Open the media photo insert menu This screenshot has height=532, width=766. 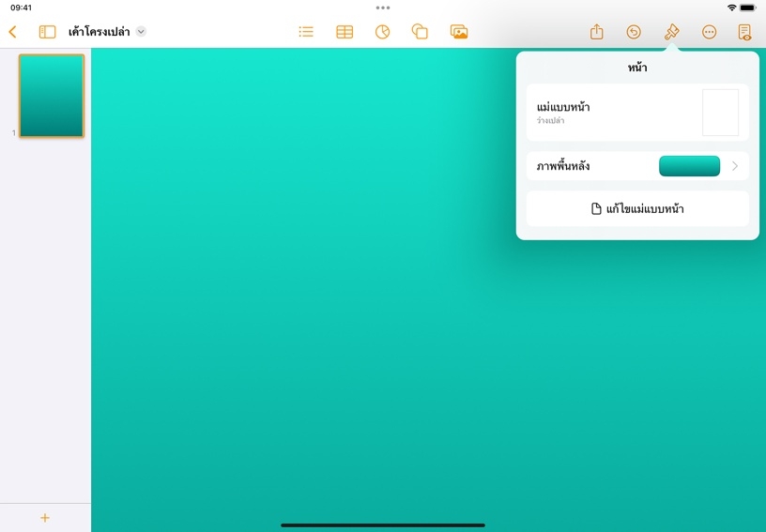[x=459, y=32]
